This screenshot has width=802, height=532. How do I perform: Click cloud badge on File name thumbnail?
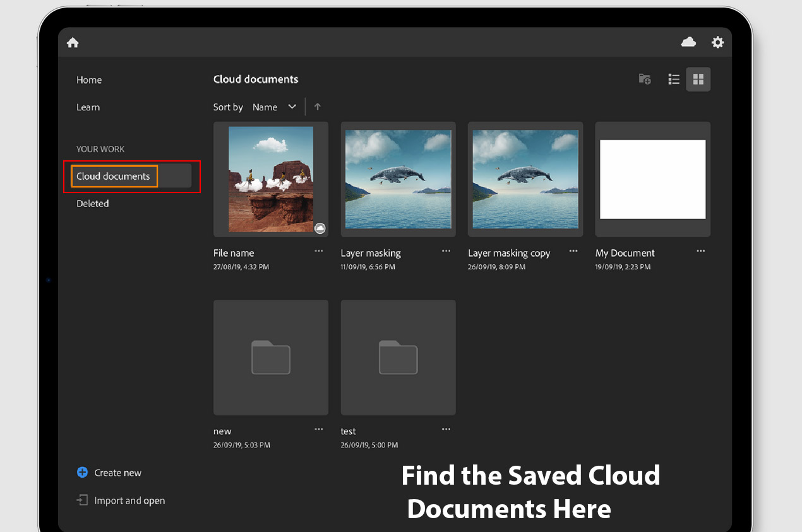click(x=320, y=228)
